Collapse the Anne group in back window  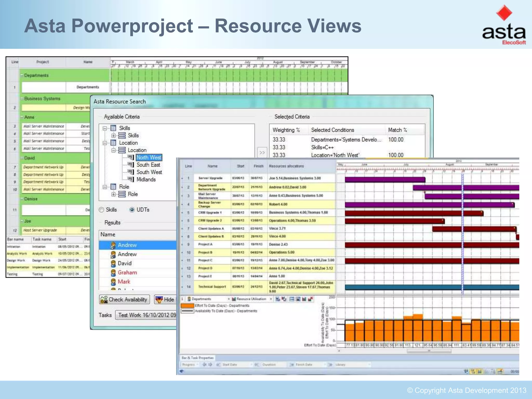pos(22,117)
